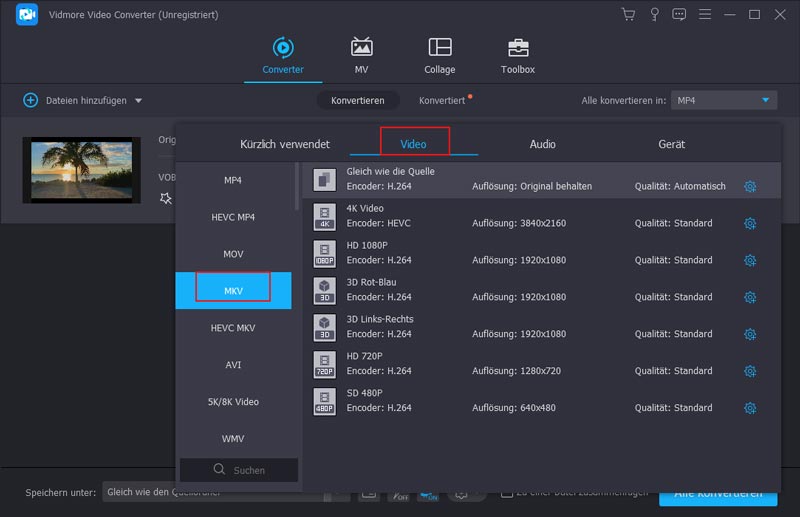Screen dimensions: 800x517
Task: Open the MV maker module
Action: pos(361,56)
